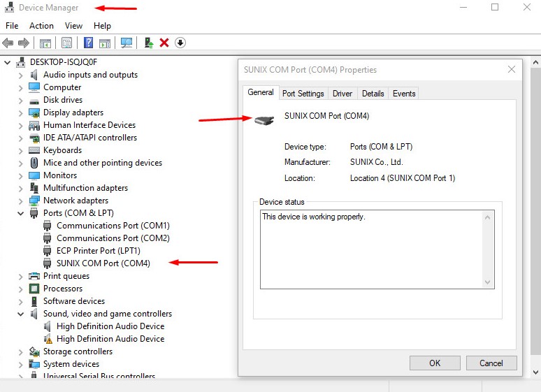Expand the Monitors node chevron

tap(21, 176)
